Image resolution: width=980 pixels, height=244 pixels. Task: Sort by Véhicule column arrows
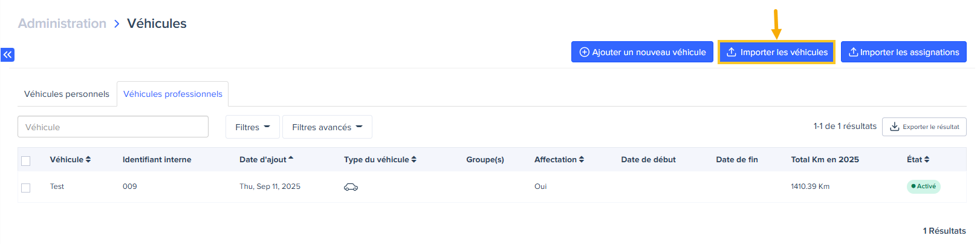88,160
